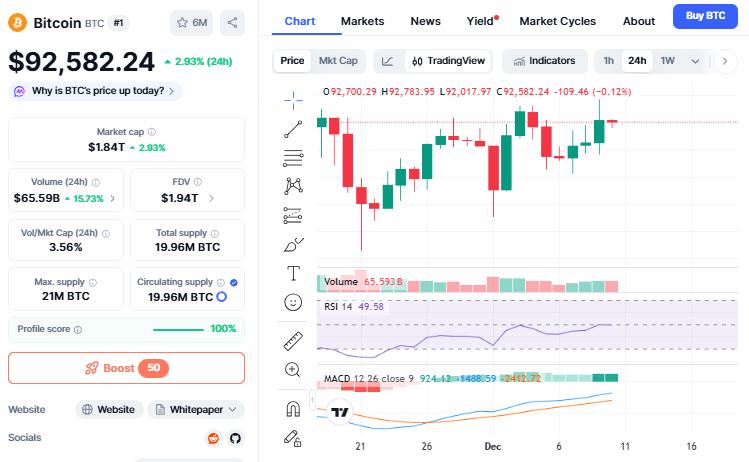
Task: Click the Profile score progress bar
Action: [x=179, y=329]
